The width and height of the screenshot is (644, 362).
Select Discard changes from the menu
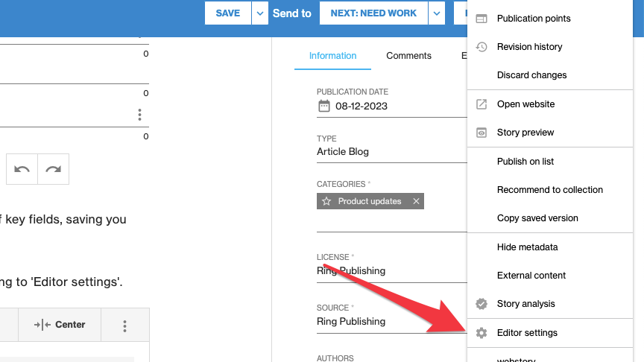click(531, 75)
